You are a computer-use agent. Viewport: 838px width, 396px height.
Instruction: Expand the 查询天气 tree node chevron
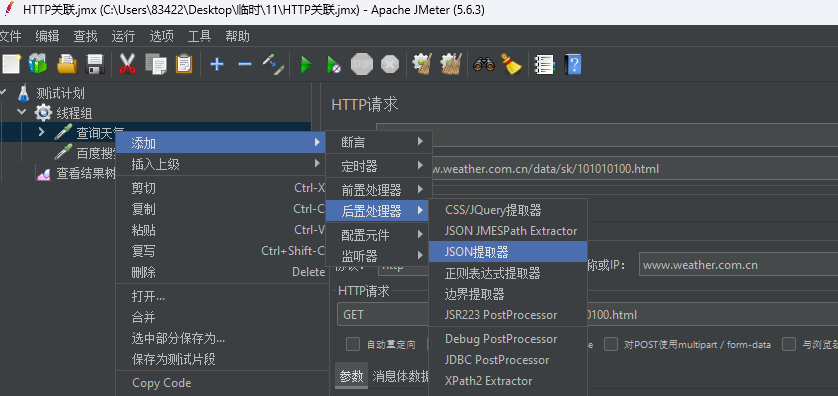42,131
